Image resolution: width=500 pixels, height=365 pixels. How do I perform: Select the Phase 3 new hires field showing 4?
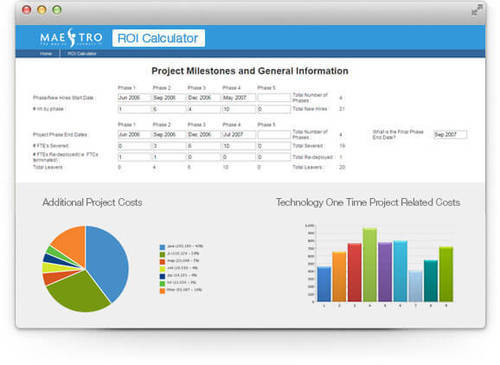(204, 109)
